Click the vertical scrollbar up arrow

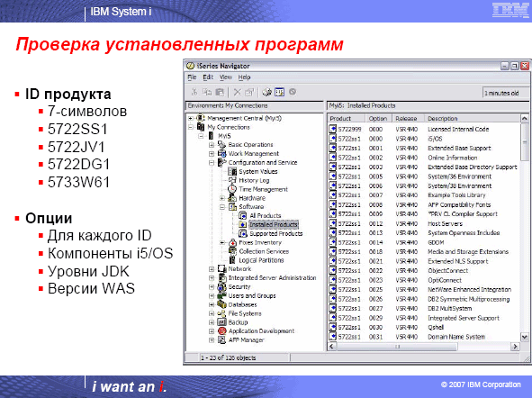[x=524, y=119]
